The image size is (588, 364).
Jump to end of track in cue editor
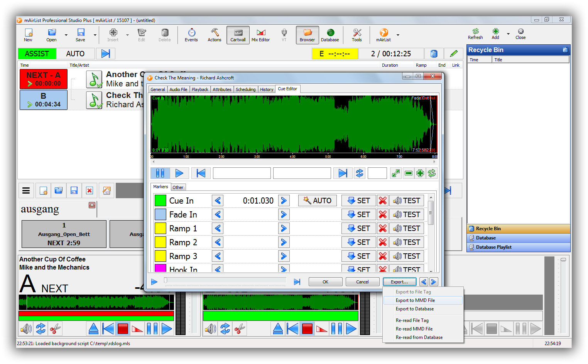343,173
